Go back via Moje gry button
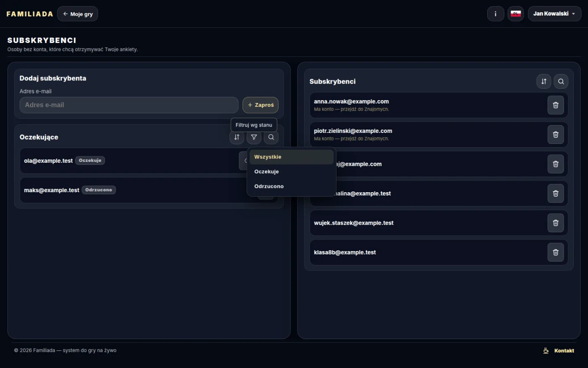588x368 pixels. (78, 14)
